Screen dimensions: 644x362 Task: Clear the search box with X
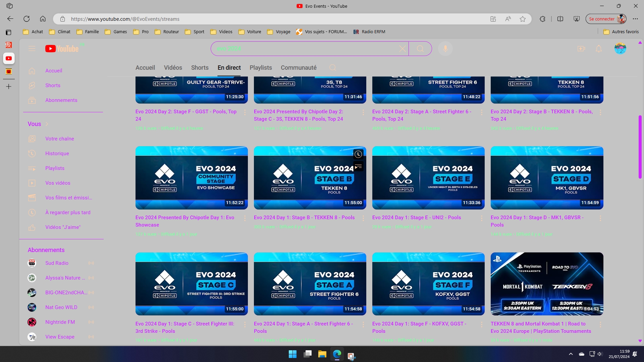click(x=402, y=49)
